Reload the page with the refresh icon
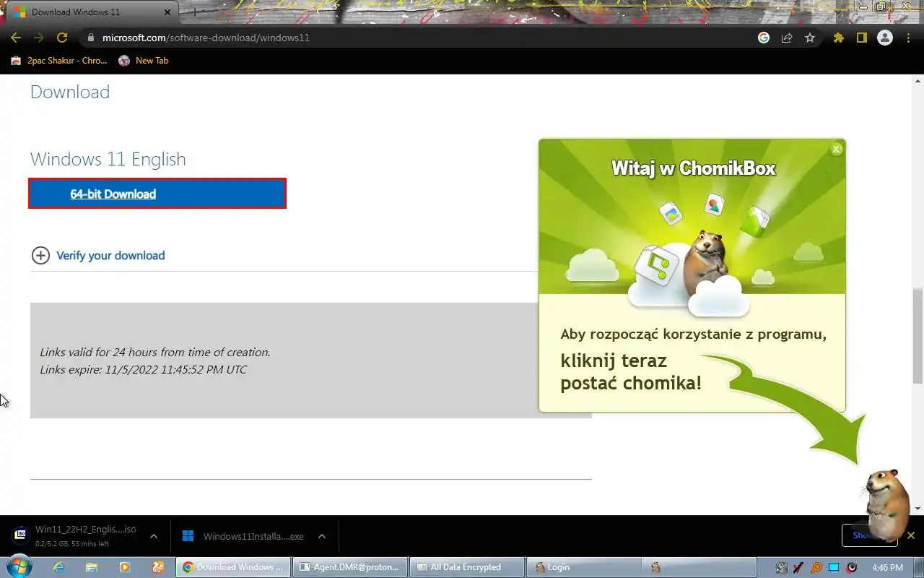The height and width of the screenshot is (578, 924). (62, 38)
